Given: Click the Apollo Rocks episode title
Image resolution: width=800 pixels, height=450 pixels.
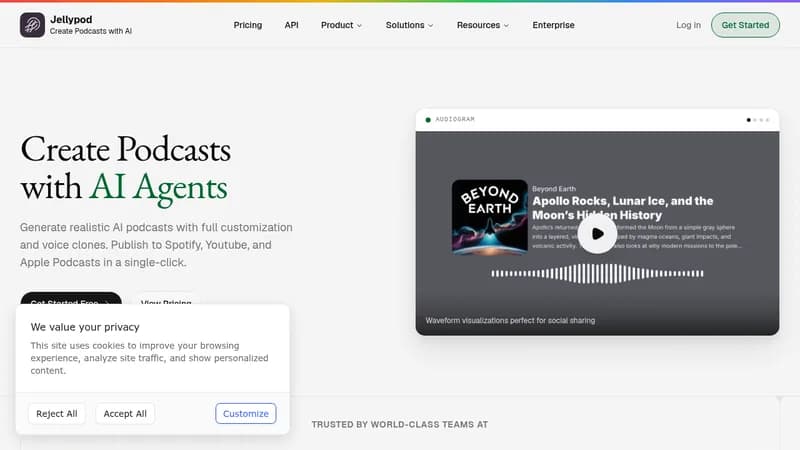Looking at the screenshot, I should pos(622,208).
